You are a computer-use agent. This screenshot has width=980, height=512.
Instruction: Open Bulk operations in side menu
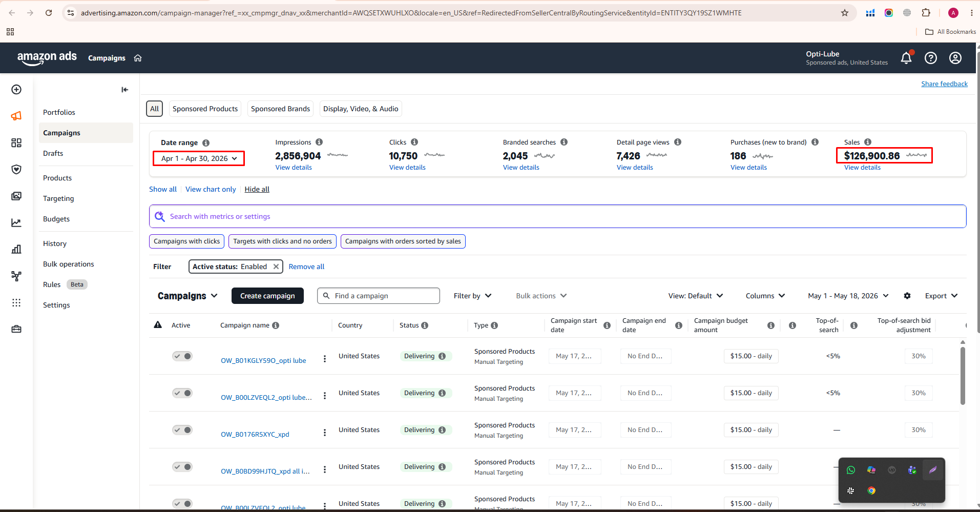tap(69, 264)
